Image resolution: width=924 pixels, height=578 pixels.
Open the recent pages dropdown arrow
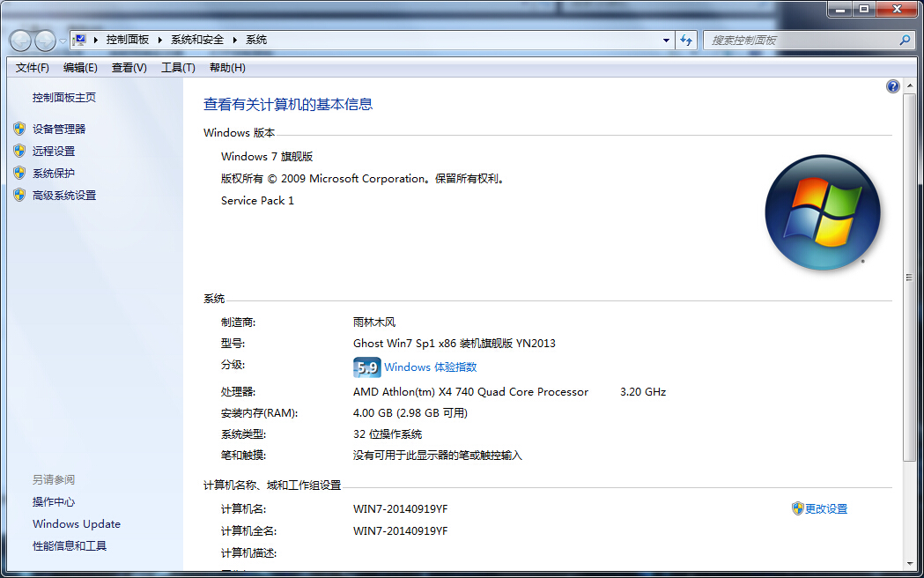point(62,41)
